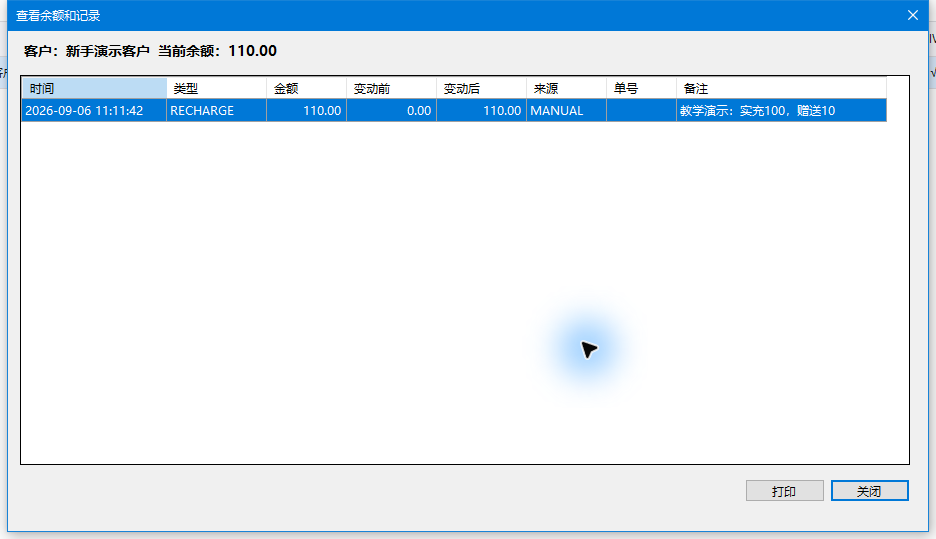936x539 pixels.
Task: Click the 备注 column header
Action: point(781,88)
